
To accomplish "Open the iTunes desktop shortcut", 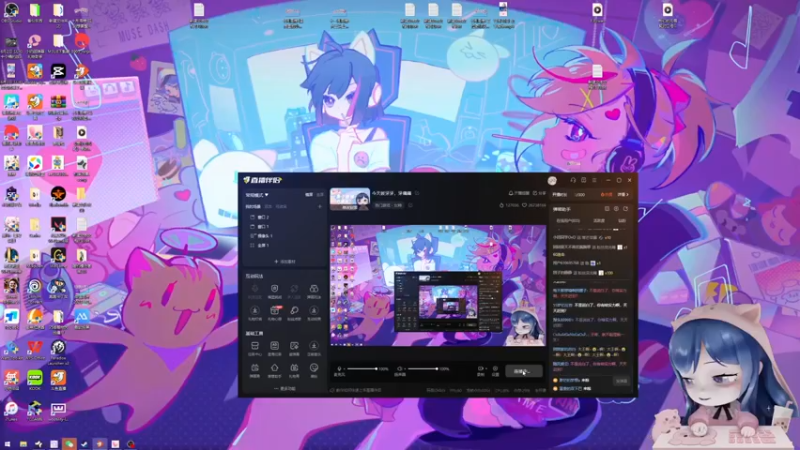I will [11, 409].
